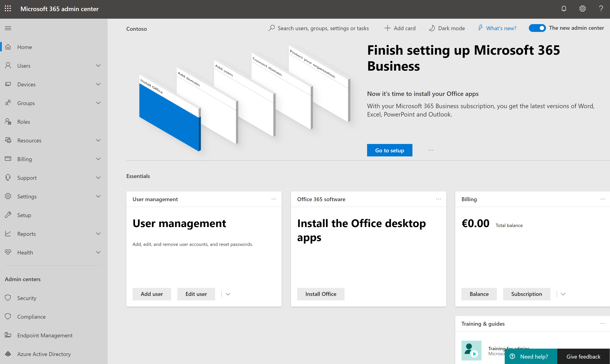Expand the Support menu chevron

pos(98,177)
